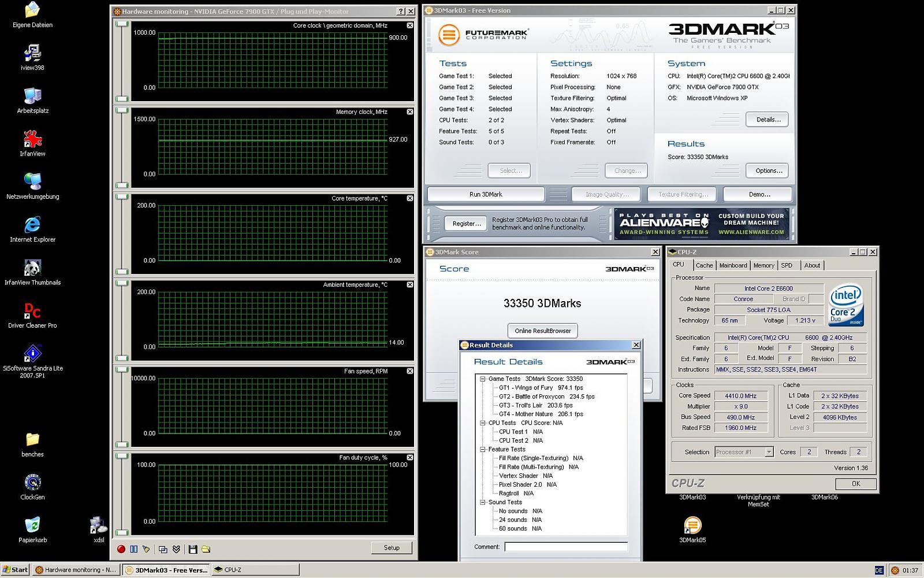Screen dimensions: 924x578
Task: Open log folder icon in monitoring toolbar
Action: [206, 549]
